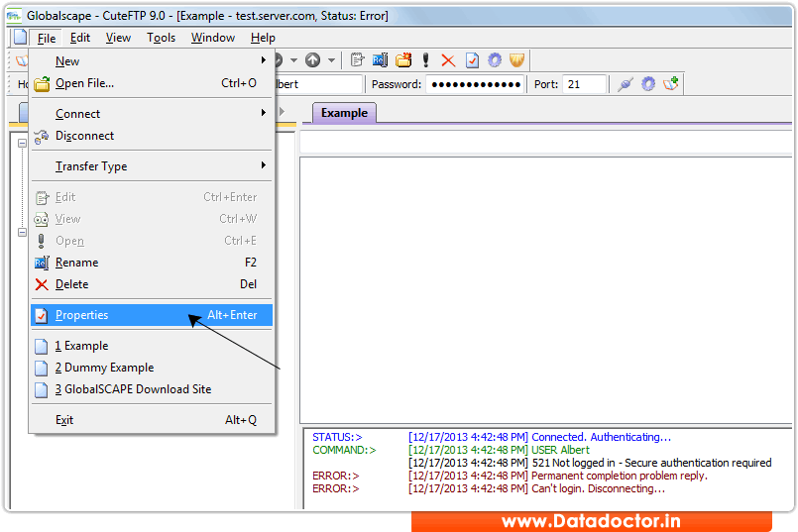Open dropdown arrow next to up arrow icon

331,60
